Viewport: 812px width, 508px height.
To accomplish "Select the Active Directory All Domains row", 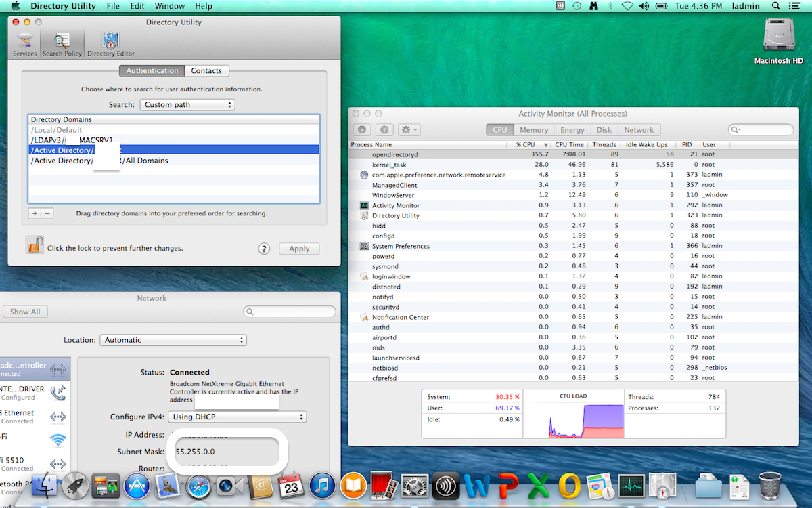I will click(x=174, y=161).
